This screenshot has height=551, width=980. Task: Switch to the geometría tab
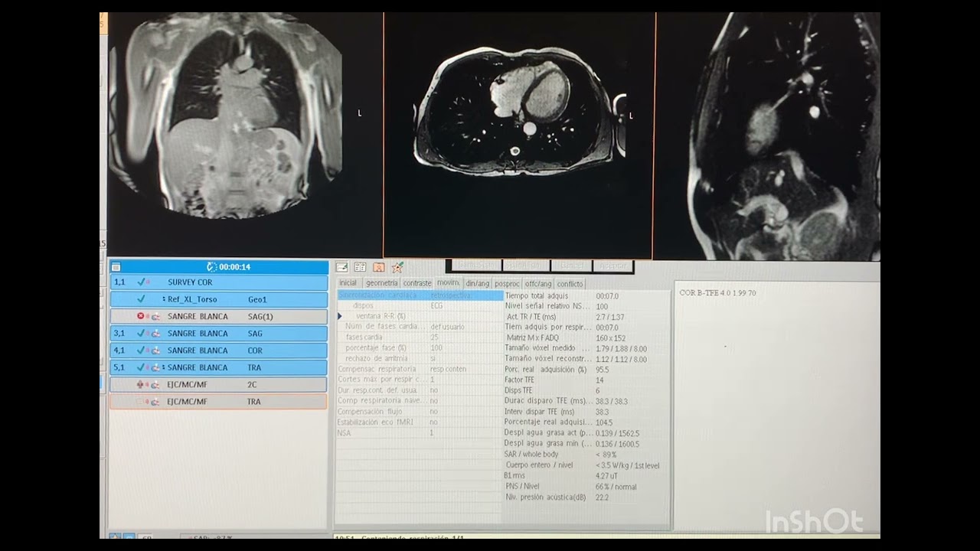[x=381, y=283]
